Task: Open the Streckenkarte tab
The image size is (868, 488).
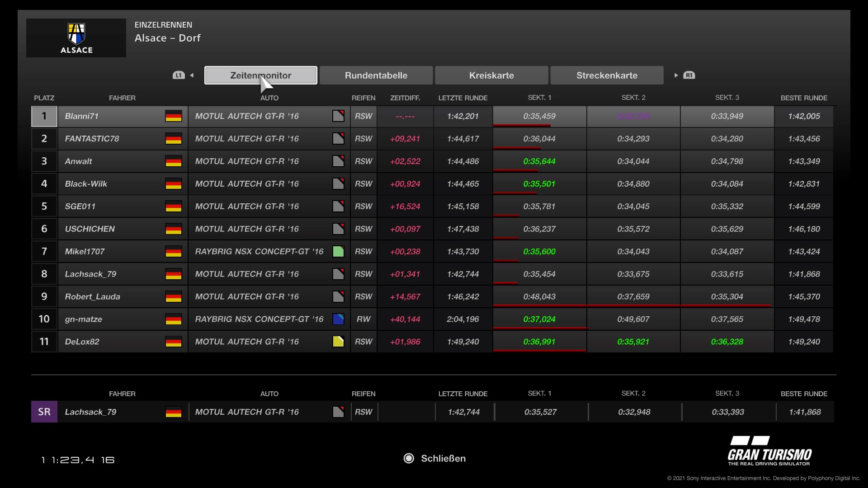Action: coord(607,75)
